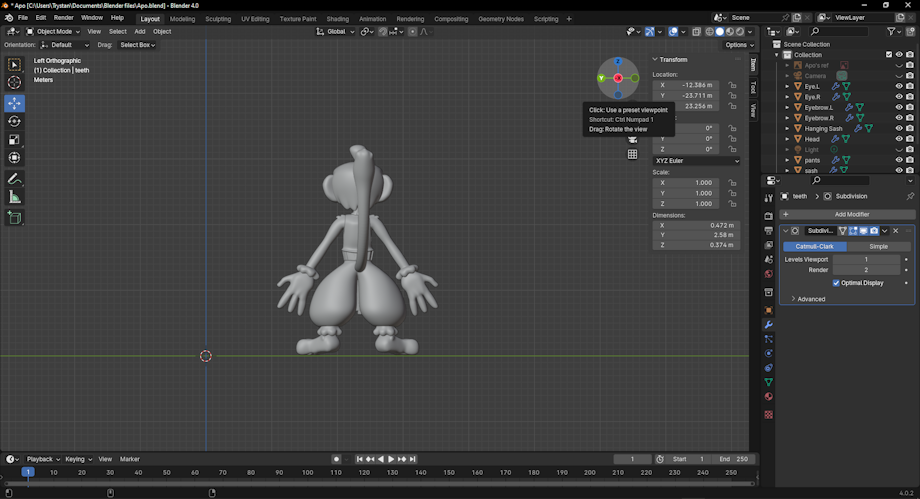Open the XYZ Euler rotation mode dropdown
920x499 pixels.
[696, 161]
